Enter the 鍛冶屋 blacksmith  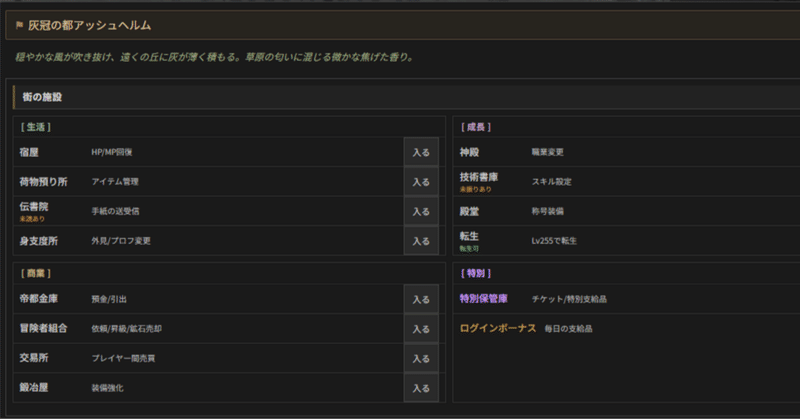(x=421, y=388)
